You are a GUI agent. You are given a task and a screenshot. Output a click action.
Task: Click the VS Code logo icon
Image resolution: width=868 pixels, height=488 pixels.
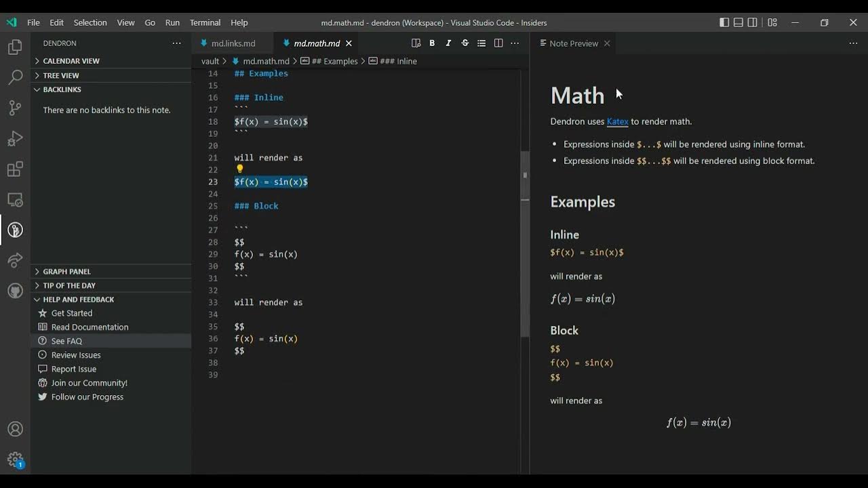pyautogui.click(x=12, y=22)
